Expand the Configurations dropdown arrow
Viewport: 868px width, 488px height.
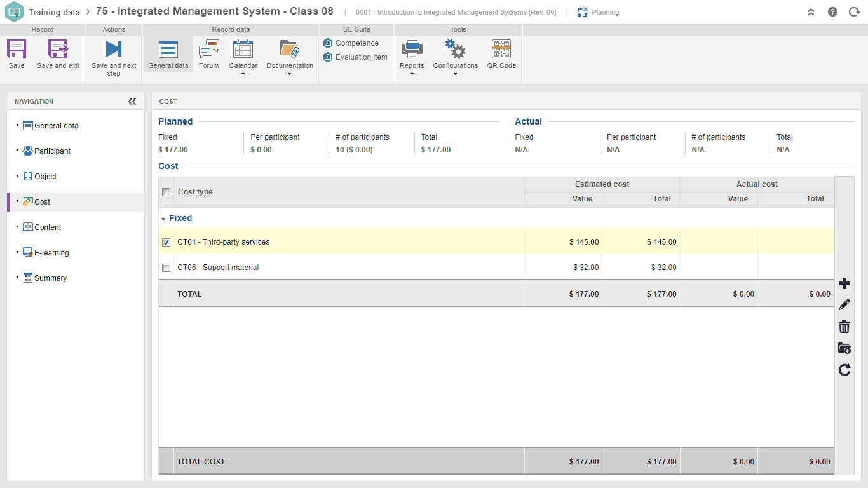click(x=456, y=74)
